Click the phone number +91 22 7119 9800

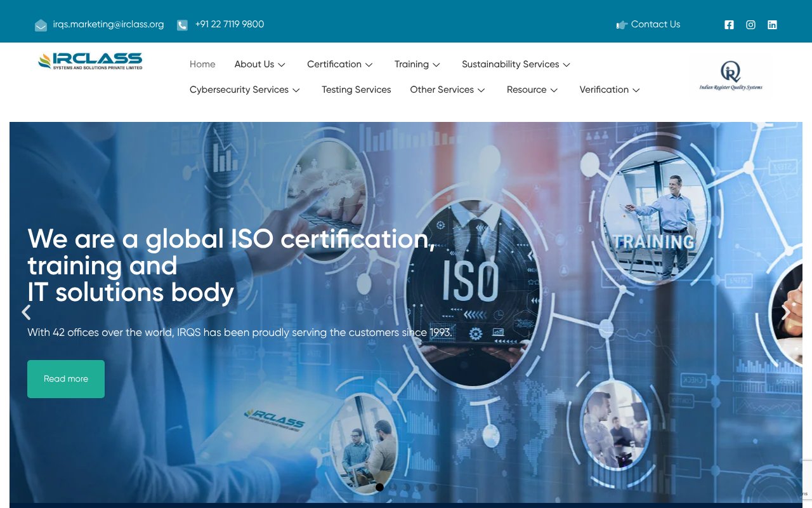coord(230,24)
